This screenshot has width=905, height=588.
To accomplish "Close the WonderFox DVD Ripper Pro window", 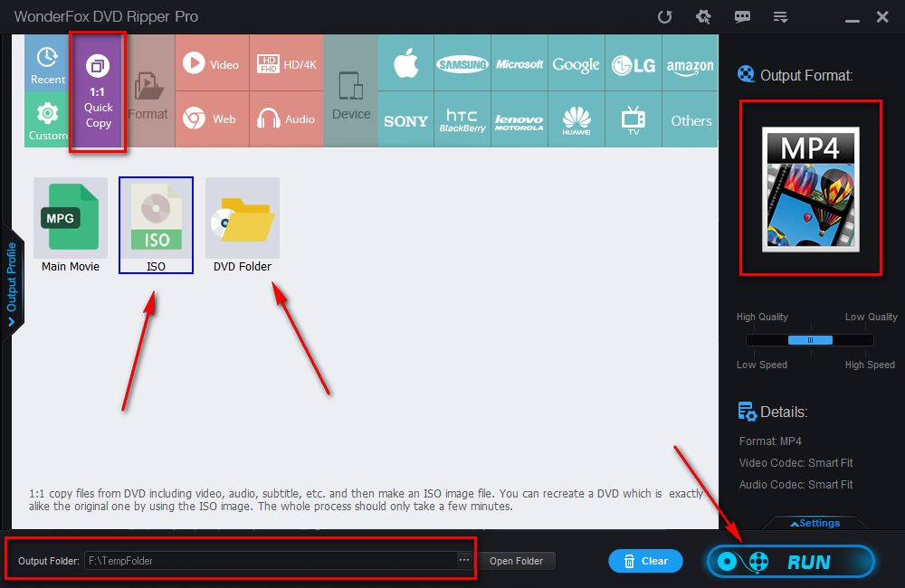I will 882,16.
